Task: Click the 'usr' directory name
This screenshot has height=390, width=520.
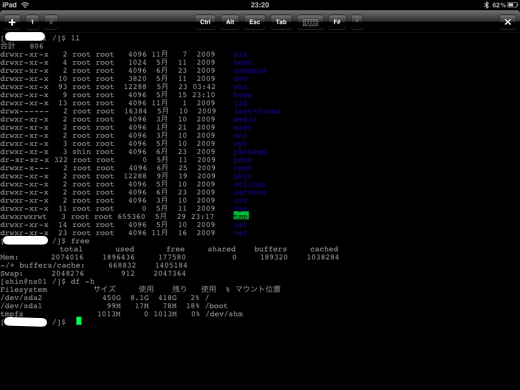Action: [240, 225]
